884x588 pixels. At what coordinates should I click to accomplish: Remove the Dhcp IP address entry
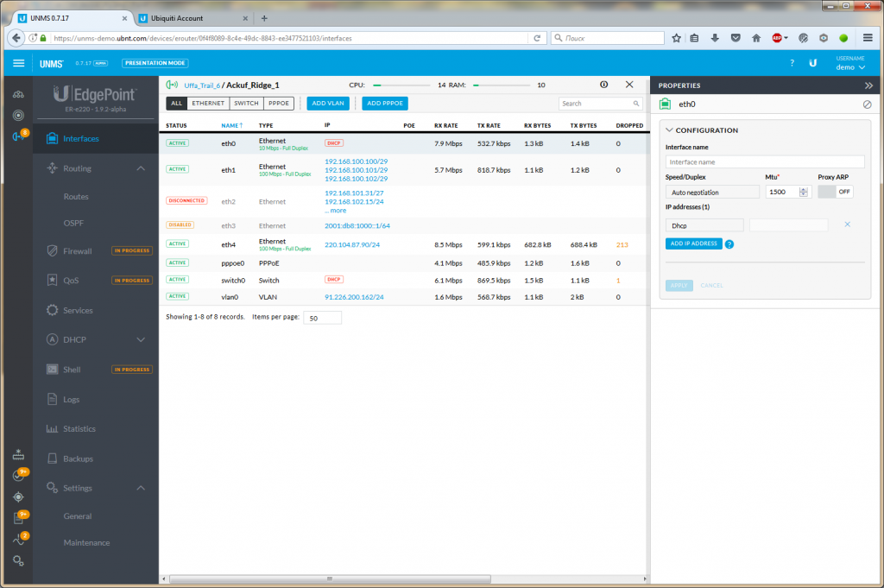click(x=847, y=224)
